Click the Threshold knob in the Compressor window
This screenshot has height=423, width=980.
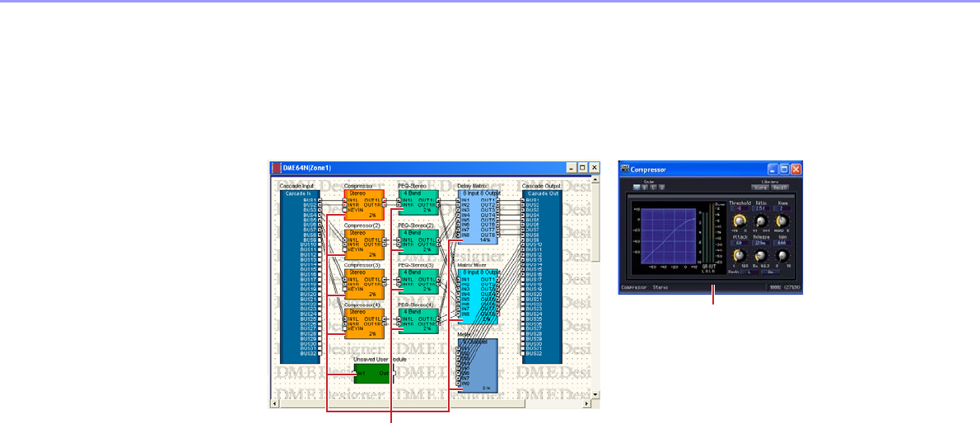740,221
